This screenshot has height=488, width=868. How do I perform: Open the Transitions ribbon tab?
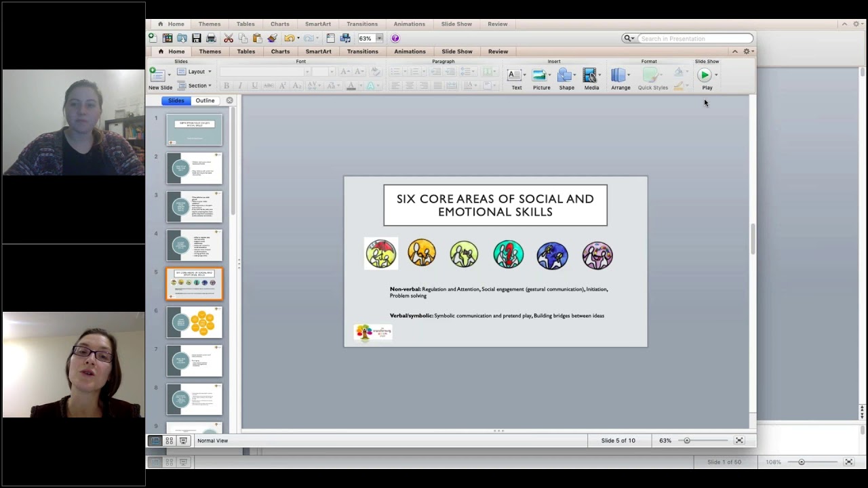(363, 52)
